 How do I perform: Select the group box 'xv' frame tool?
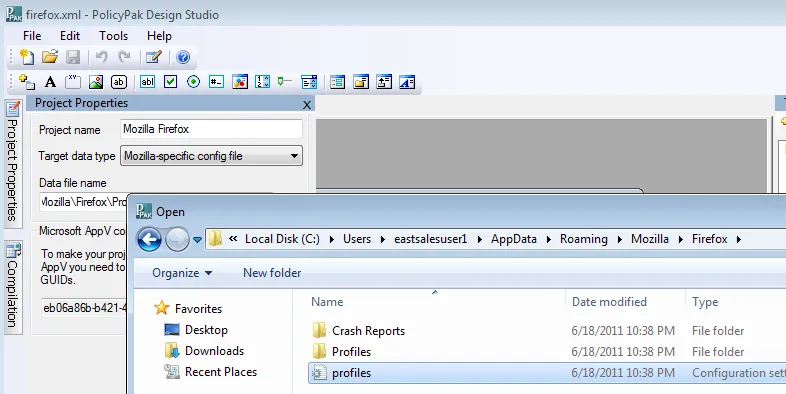tap(73, 82)
